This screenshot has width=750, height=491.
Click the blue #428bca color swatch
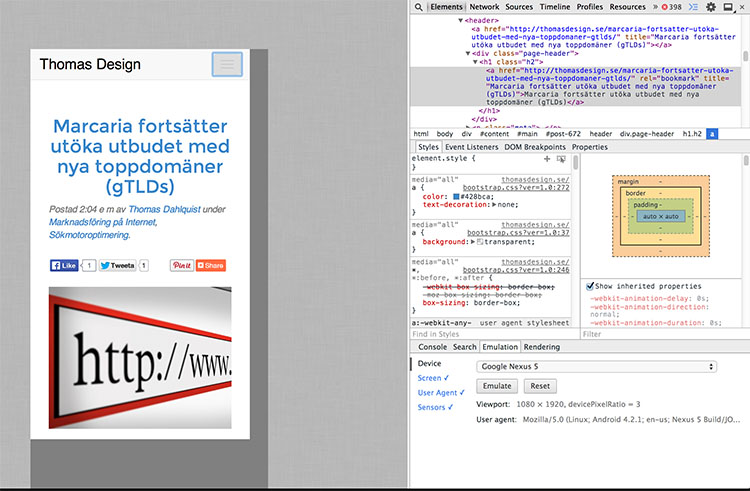point(456,197)
